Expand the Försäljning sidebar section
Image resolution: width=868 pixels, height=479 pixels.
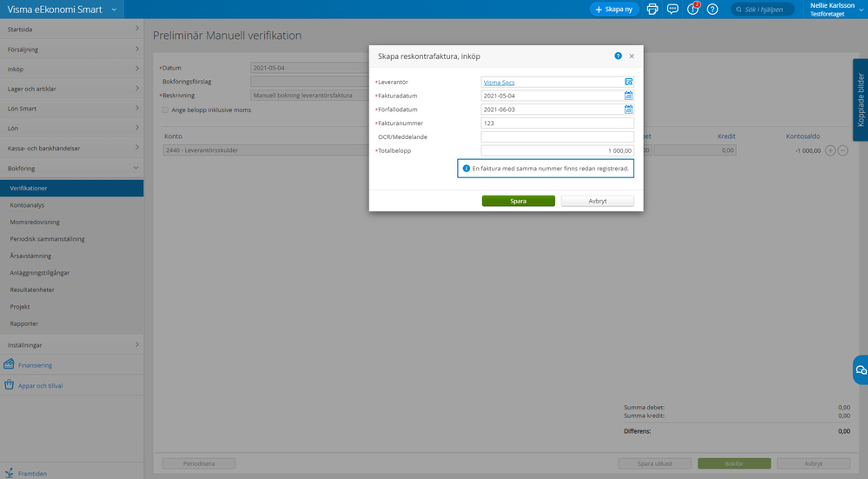pyautogui.click(x=136, y=49)
